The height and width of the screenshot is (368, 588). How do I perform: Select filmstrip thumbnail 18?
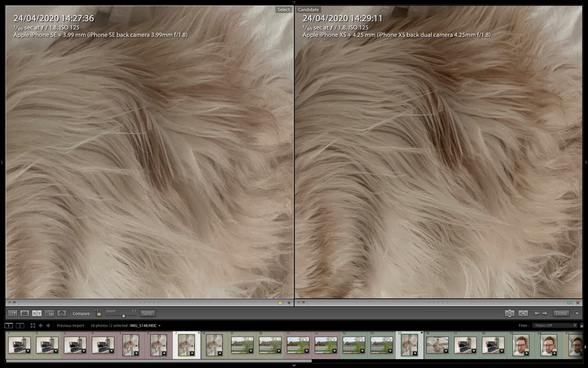pos(493,345)
